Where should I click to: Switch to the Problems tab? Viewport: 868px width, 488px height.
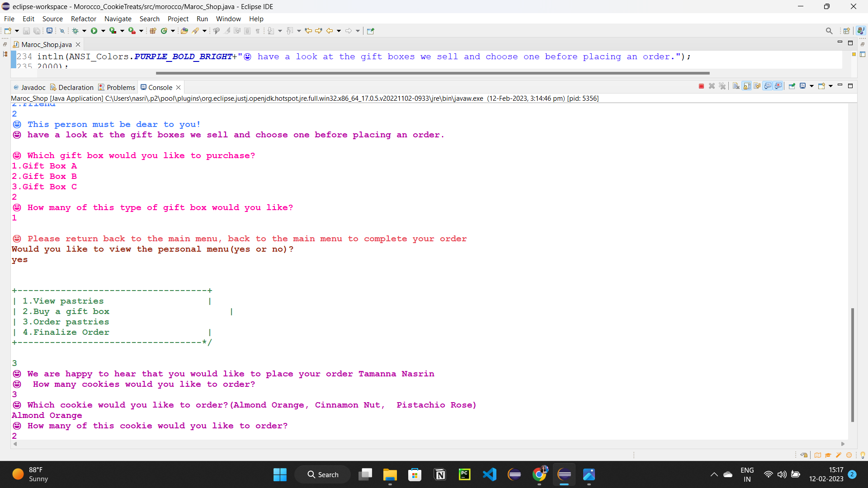pos(120,87)
